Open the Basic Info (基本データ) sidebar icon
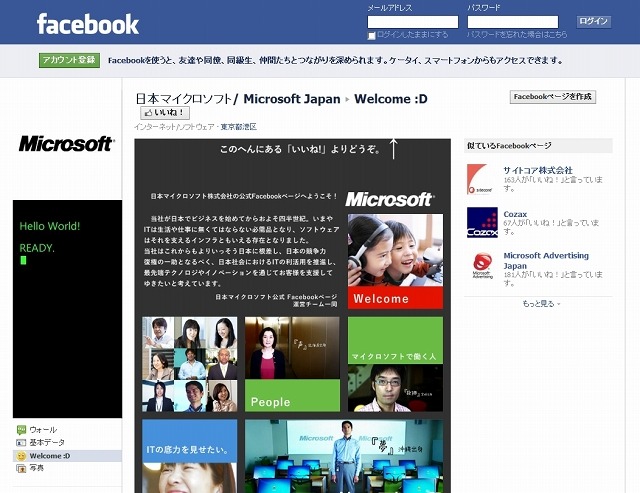This screenshot has height=493, width=640. coord(21,442)
